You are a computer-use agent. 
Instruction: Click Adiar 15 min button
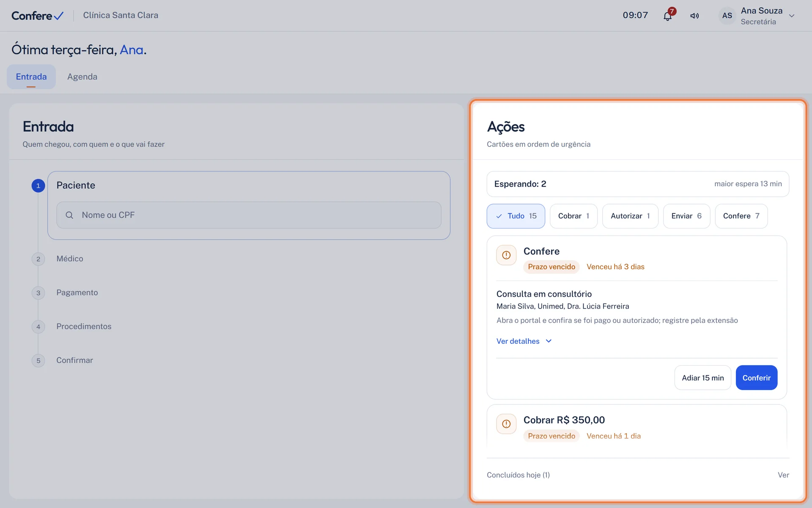(x=702, y=378)
